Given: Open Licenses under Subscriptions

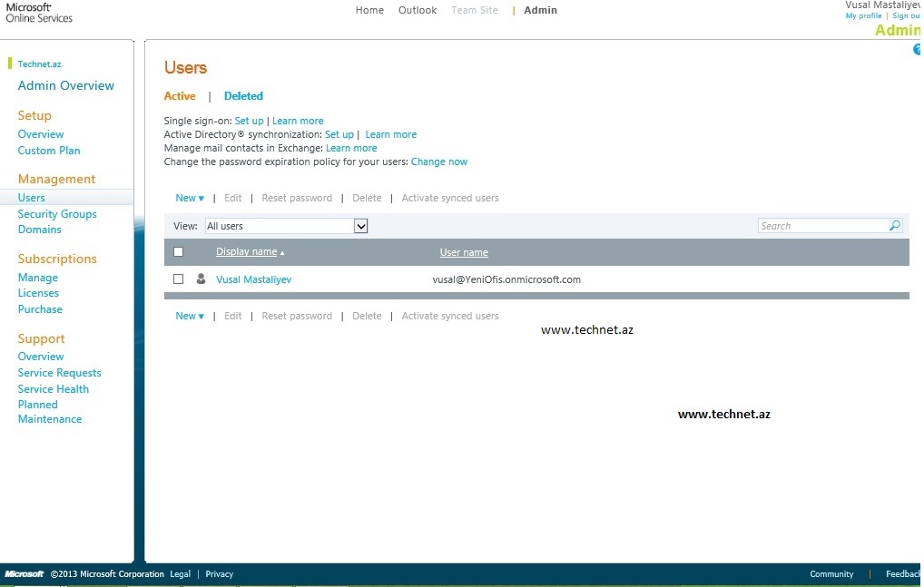Looking at the screenshot, I should point(38,293).
